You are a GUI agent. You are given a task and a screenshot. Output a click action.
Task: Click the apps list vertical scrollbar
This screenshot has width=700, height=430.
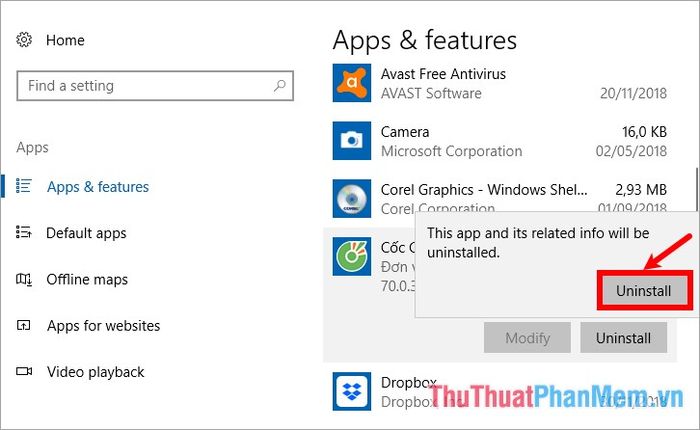(x=696, y=190)
